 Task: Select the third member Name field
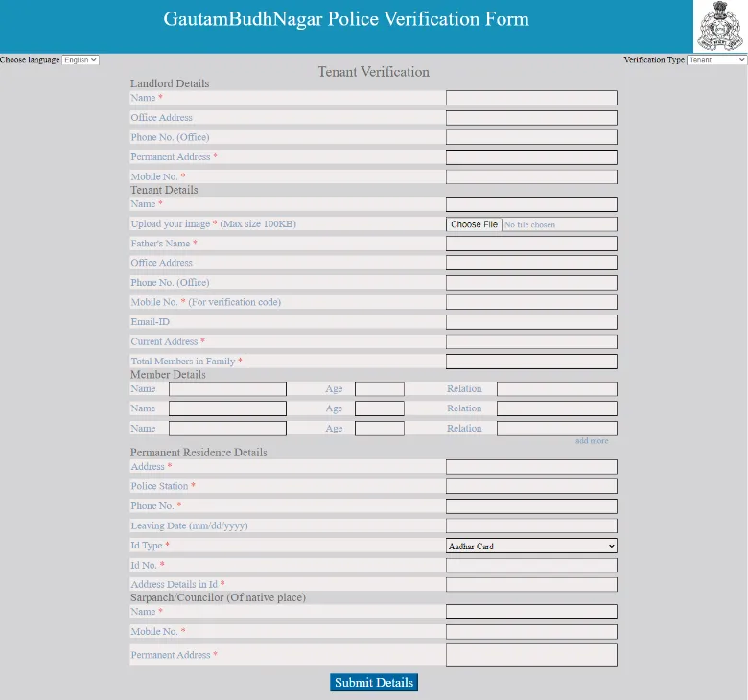tap(227, 429)
